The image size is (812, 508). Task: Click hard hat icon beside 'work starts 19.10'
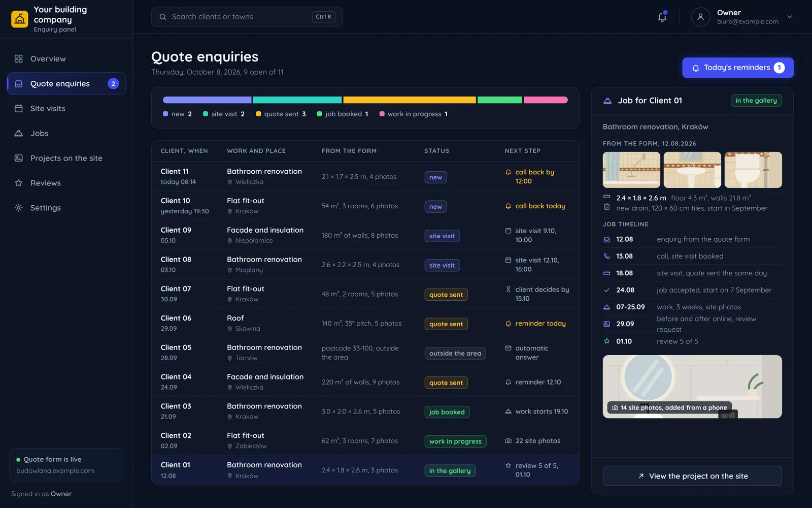[508, 411]
